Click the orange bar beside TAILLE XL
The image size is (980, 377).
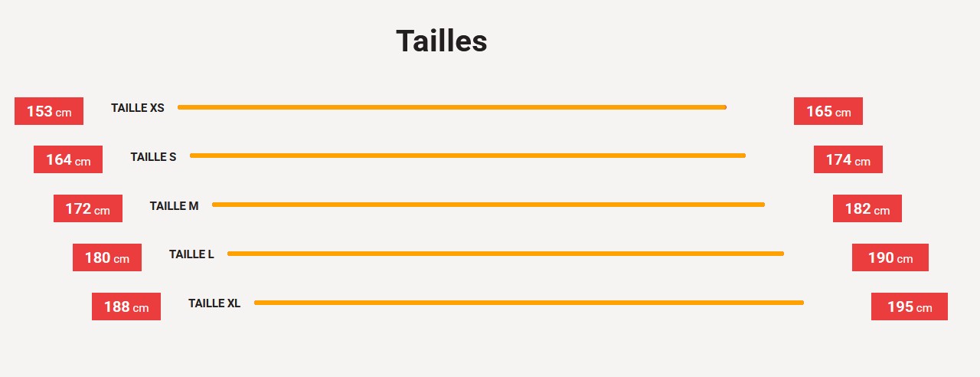[x=528, y=303]
